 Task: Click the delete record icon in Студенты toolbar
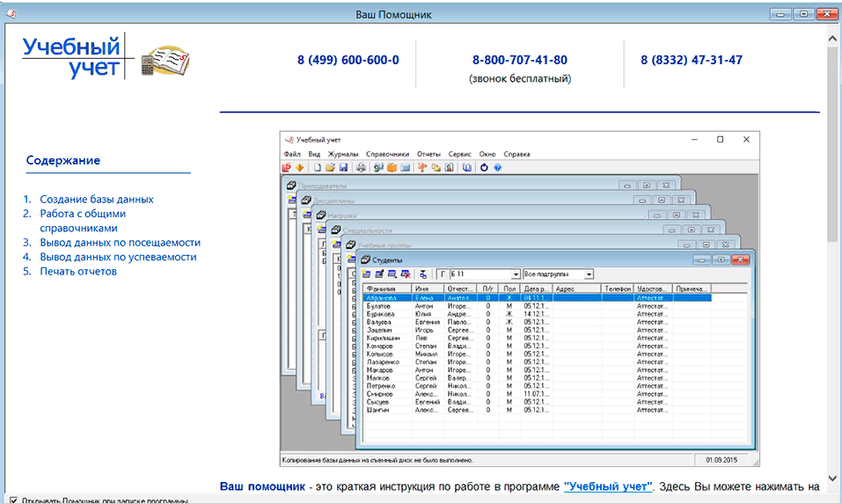tap(405, 274)
